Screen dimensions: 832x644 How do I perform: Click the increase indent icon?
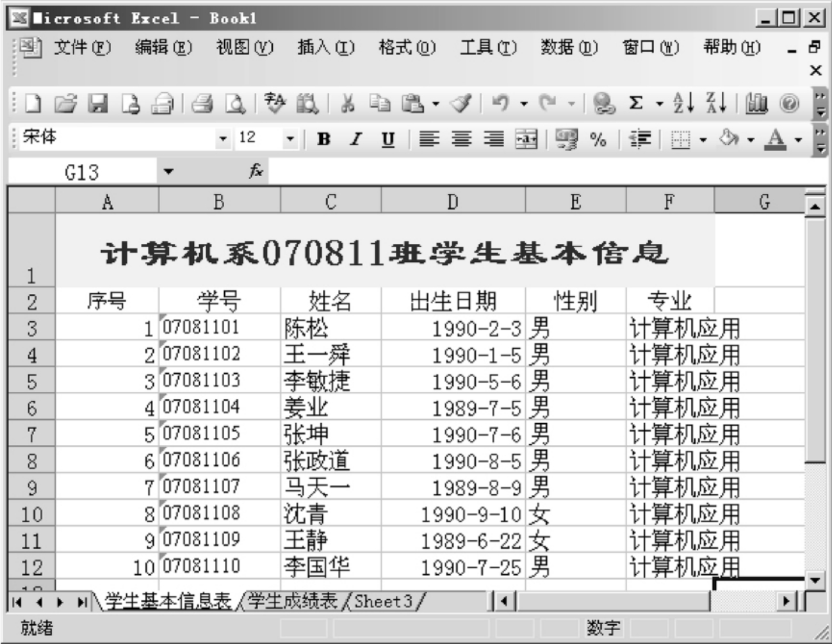[x=639, y=139]
